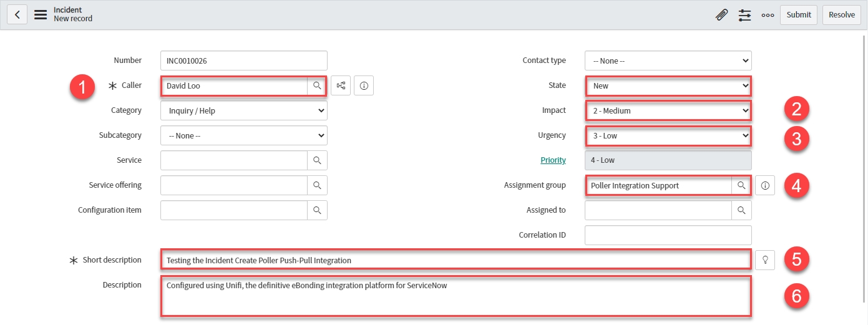Show related incidents hierarchy icon for Caller

coord(341,85)
